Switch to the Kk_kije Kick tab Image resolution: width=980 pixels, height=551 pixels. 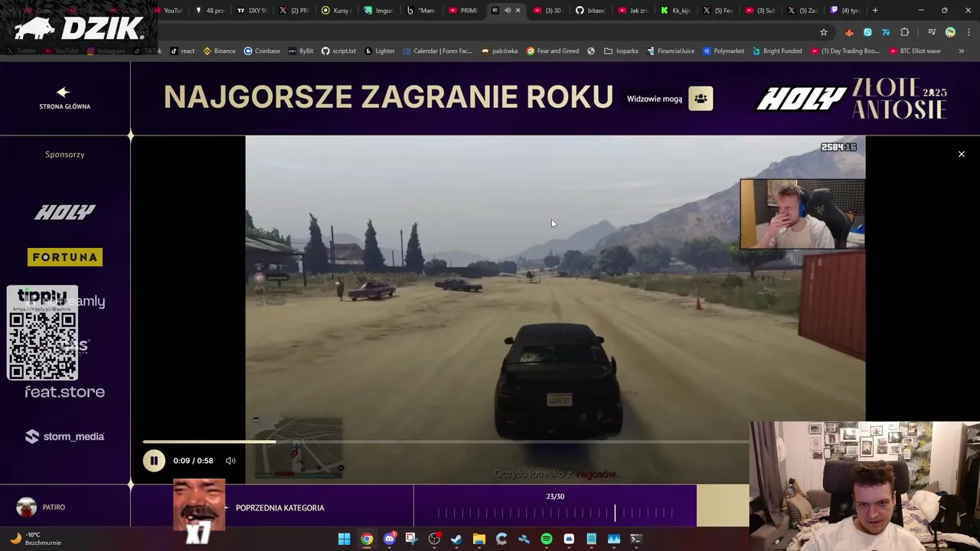[675, 11]
